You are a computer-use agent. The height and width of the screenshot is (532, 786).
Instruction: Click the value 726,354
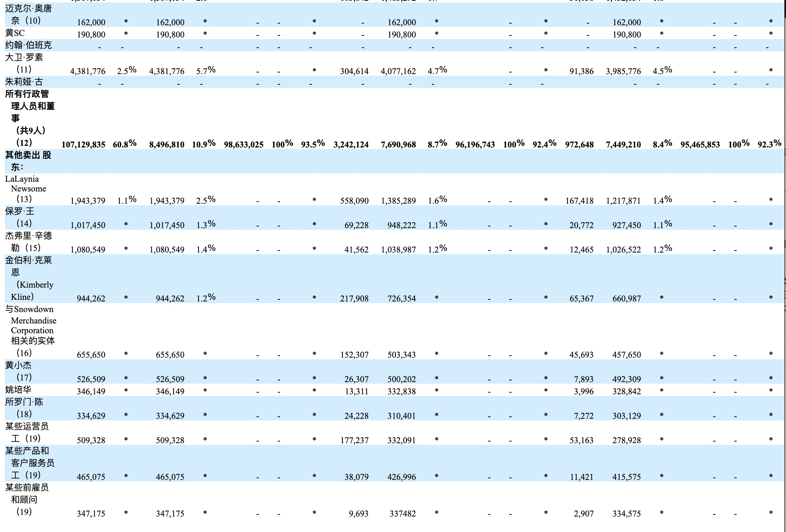[402, 299]
